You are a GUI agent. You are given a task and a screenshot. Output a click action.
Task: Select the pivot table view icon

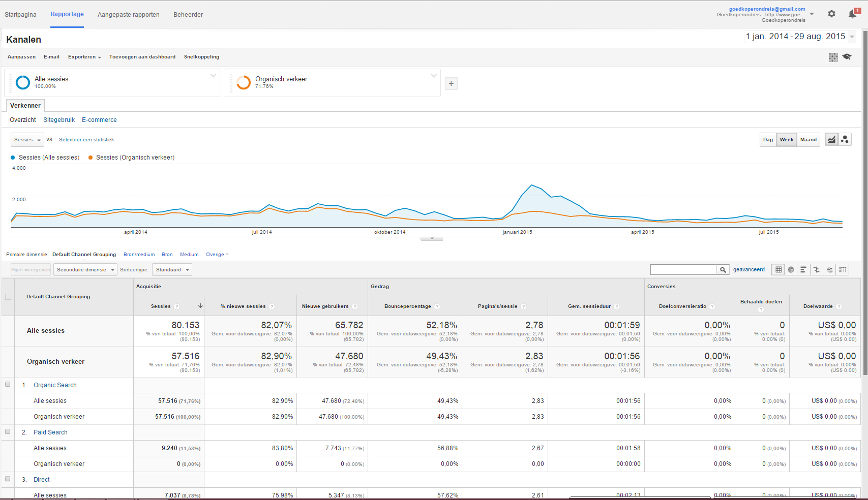click(843, 270)
